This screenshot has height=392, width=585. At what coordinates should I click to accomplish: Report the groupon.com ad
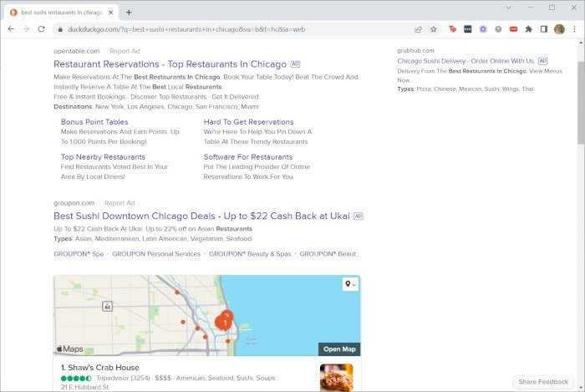120,203
